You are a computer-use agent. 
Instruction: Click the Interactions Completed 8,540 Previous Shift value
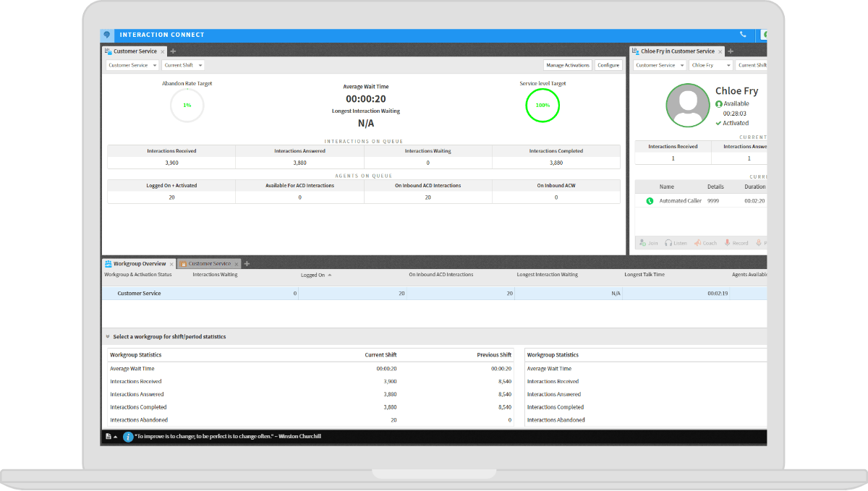point(503,407)
